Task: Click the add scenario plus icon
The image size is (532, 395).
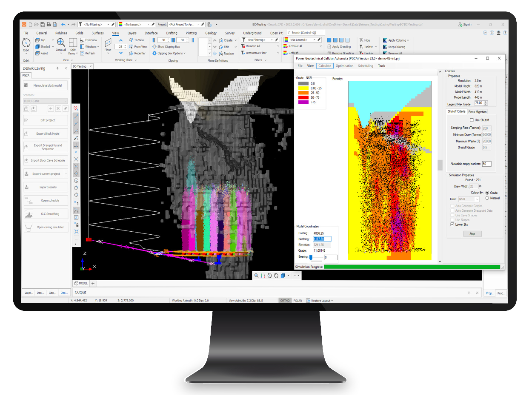Action: pos(50,109)
